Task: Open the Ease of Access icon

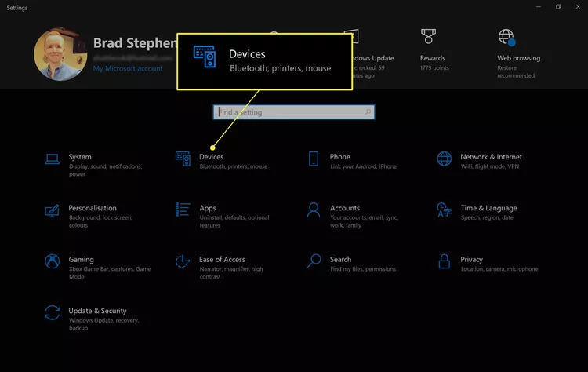Action: click(183, 261)
